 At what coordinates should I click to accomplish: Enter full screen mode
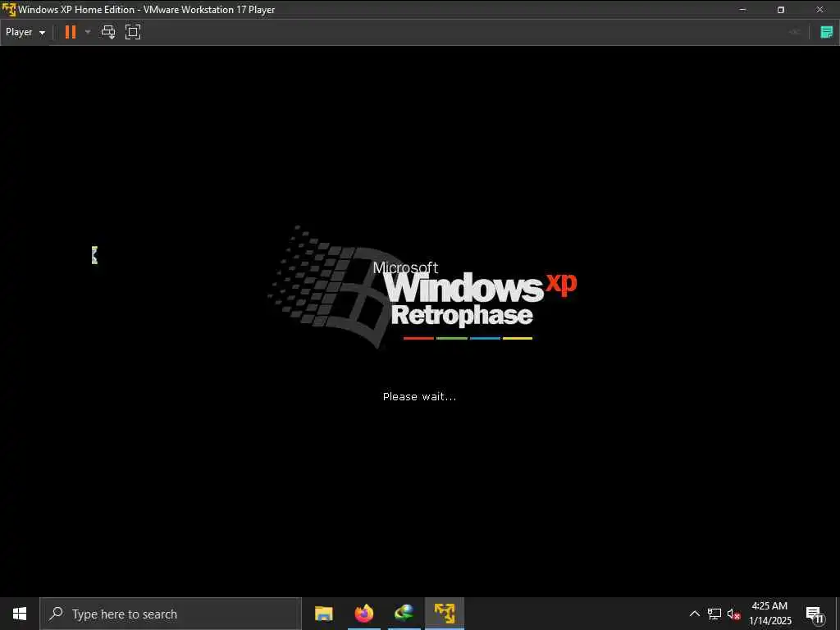133,32
